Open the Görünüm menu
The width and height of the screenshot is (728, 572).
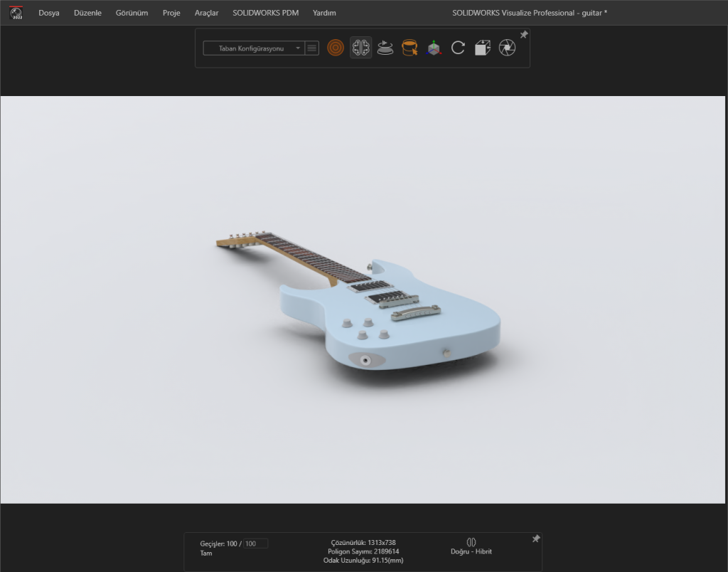click(132, 13)
